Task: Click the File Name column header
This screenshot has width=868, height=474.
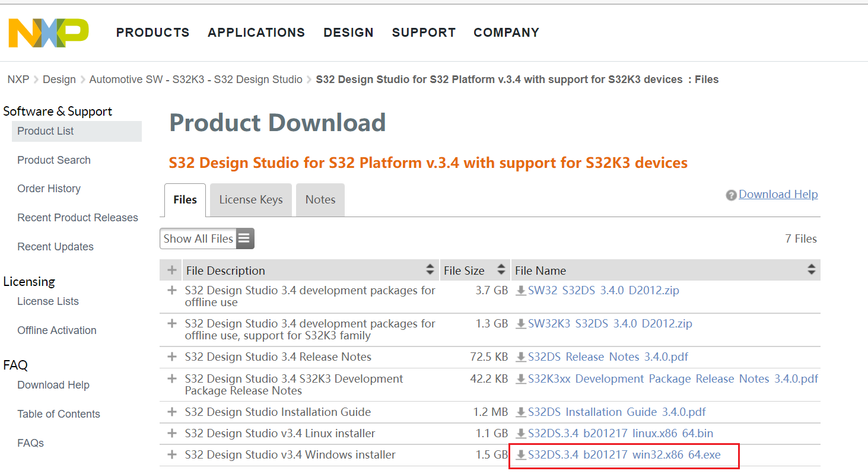Action: click(x=666, y=270)
